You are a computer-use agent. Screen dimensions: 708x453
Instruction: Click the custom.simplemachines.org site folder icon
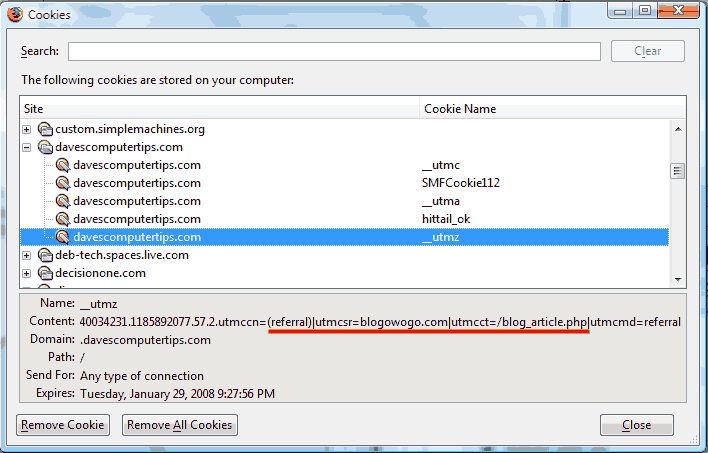pyautogui.click(x=45, y=129)
